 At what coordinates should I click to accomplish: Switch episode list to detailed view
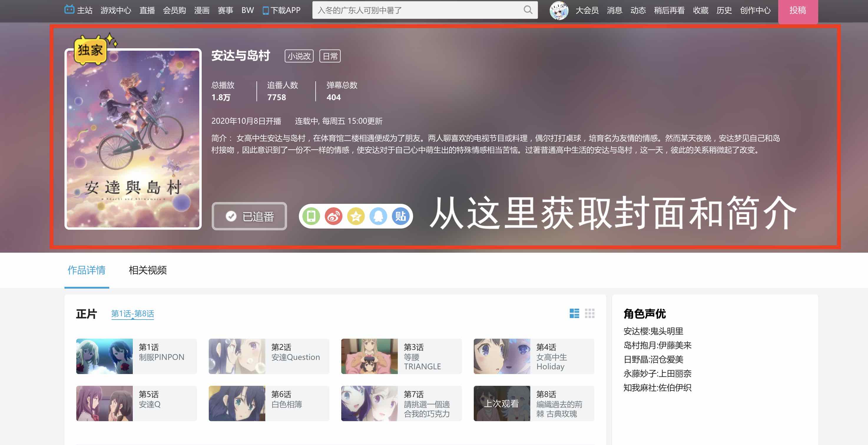pos(574,313)
